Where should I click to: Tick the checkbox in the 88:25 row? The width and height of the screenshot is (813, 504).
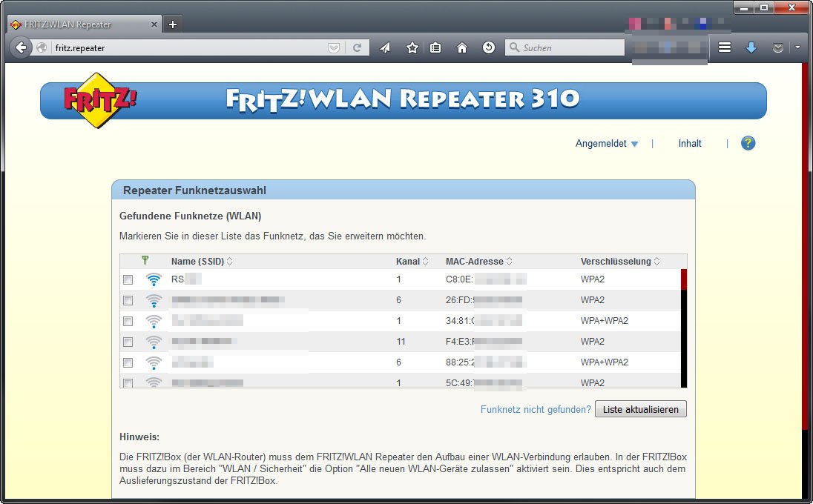point(128,362)
